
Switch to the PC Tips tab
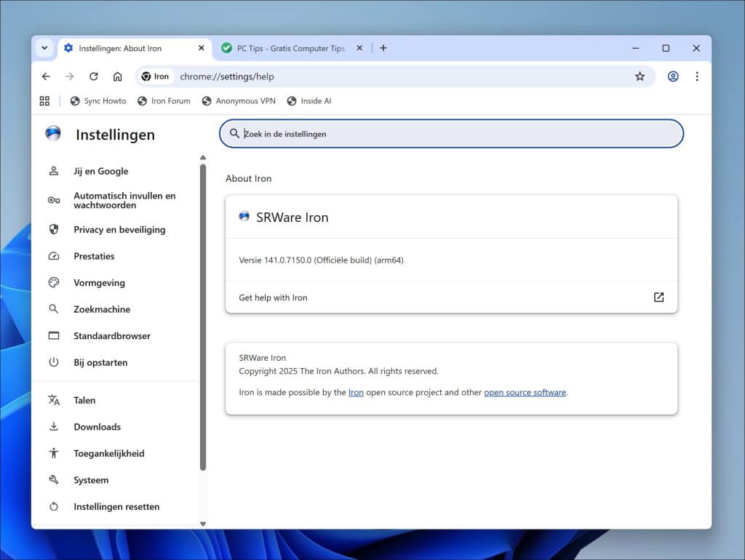point(290,48)
